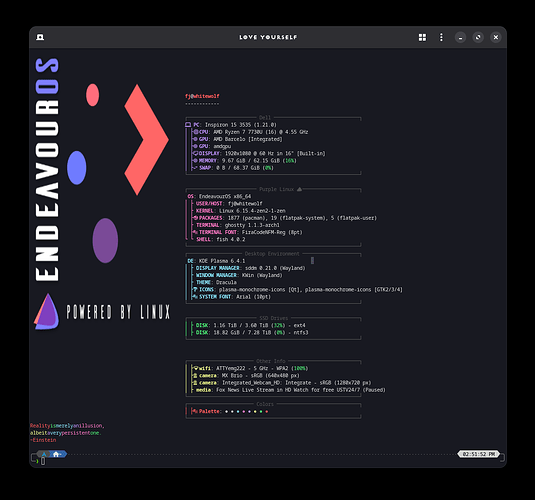535x500 pixels.
Task: Click the home folder icon in the prompt
Action: 56,454
